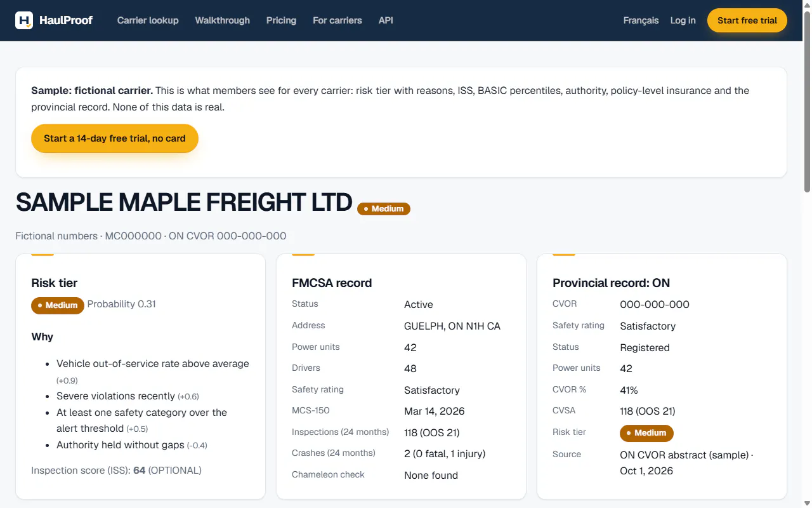The width and height of the screenshot is (812, 508).
Task: Click the CVSA value 118 (OOS 21)
Action: coord(648,411)
